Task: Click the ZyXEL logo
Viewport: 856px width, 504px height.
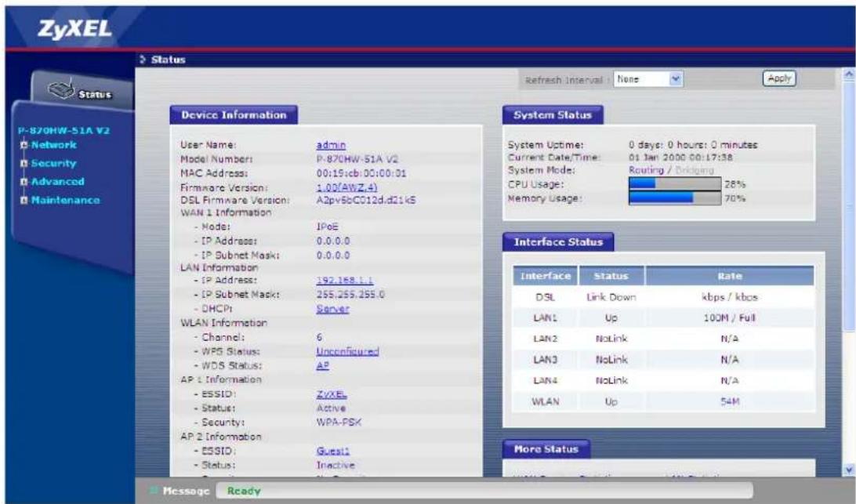Action: pos(74,29)
